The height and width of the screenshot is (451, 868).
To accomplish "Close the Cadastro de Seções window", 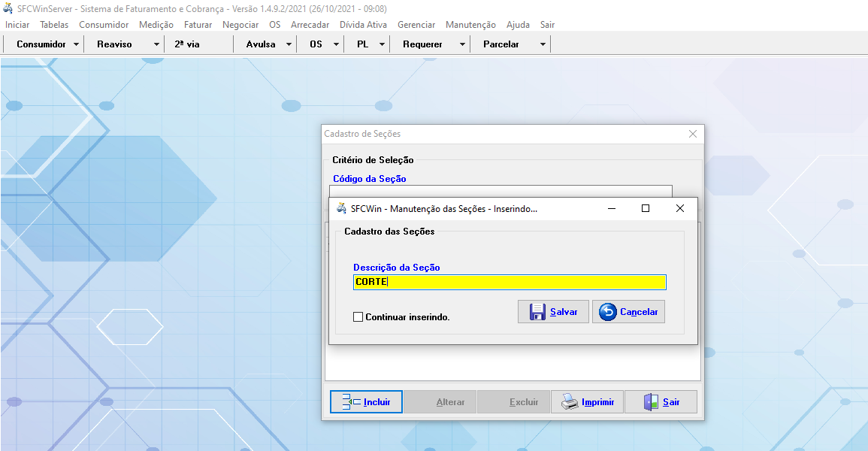I will (x=693, y=134).
